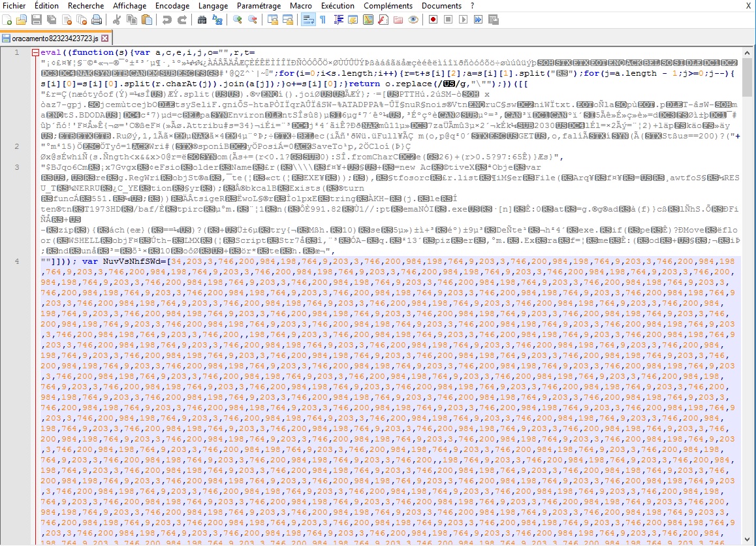The height and width of the screenshot is (546, 756).
Task: Open the Documents menu
Action: point(441,6)
